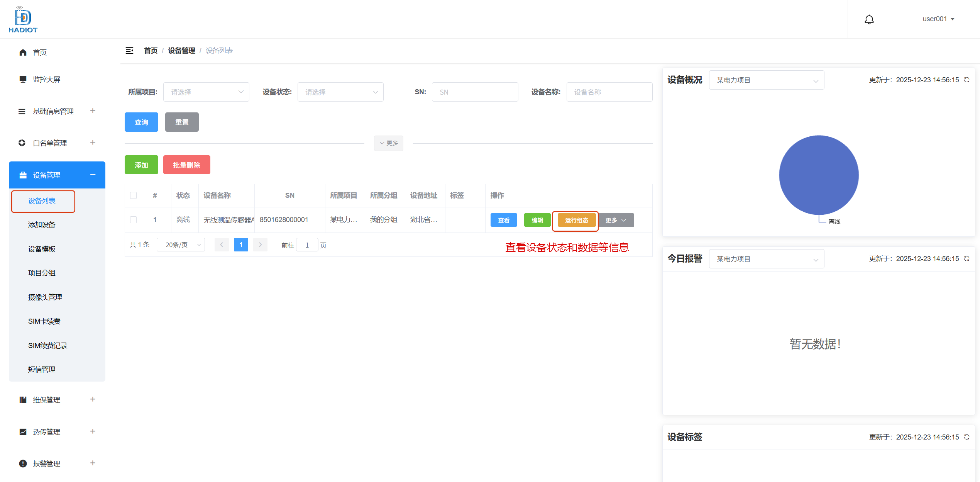Click the orange 运行组态 button
The image size is (980, 482).
tap(577, 220)
